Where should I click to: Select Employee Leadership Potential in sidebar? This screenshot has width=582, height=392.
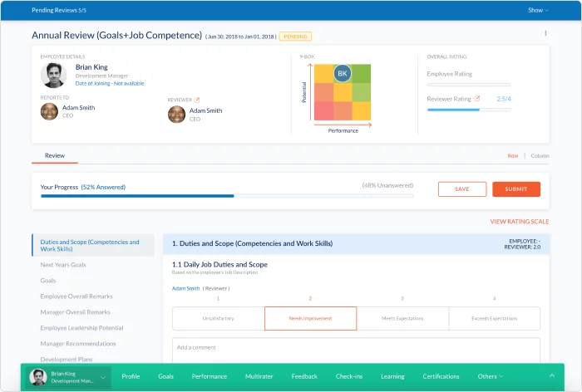pos(81,328)
